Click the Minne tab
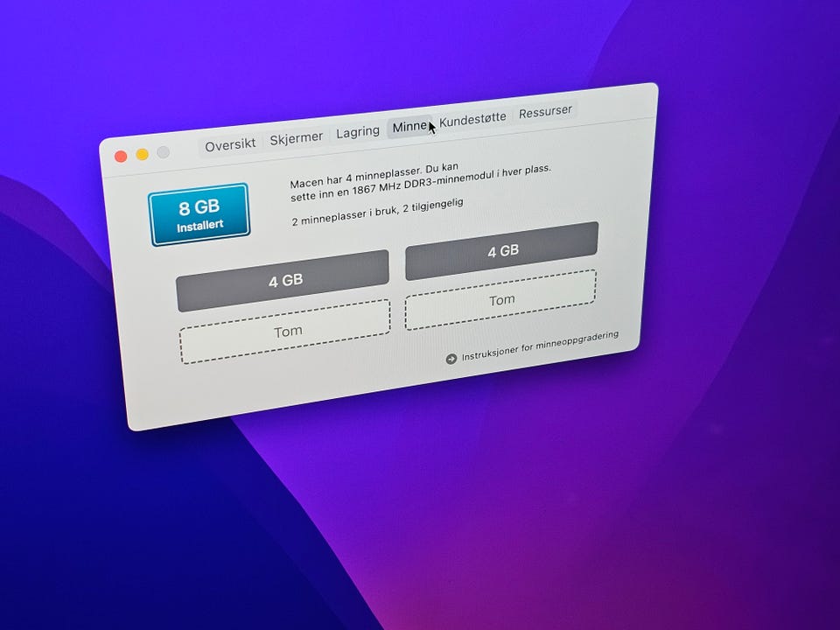840x630 pixels. (x=409, y=127)
